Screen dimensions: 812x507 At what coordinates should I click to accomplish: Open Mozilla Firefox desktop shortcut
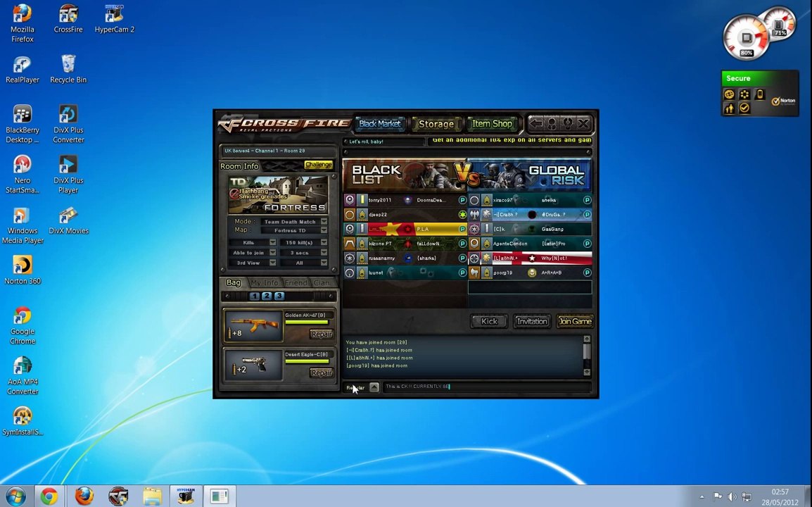point(23,23)
